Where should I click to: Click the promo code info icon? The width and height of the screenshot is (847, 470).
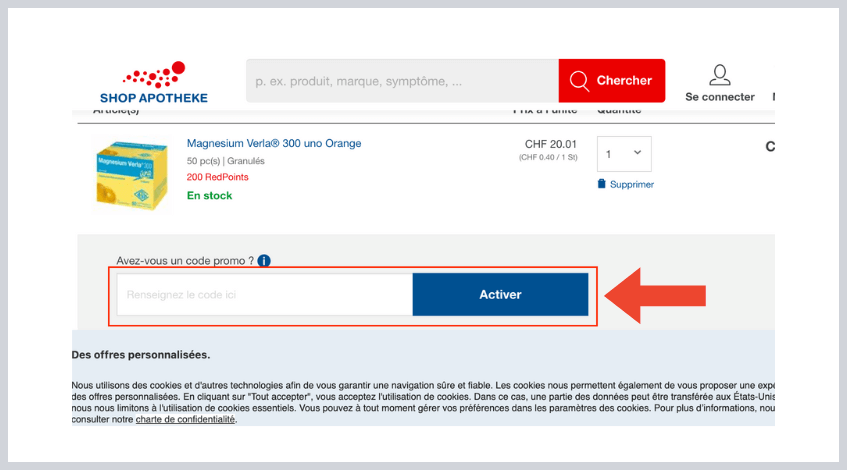coord(264,261)
